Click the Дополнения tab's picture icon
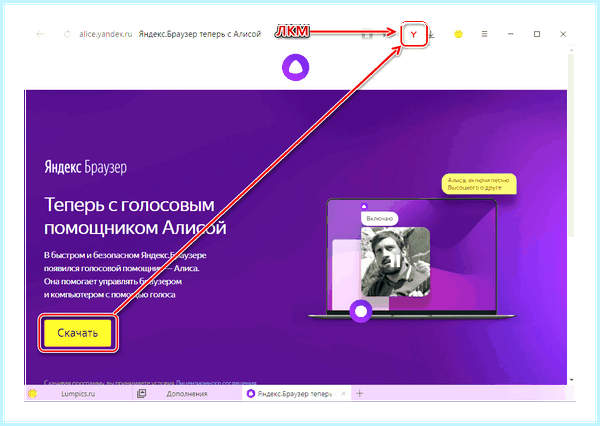 (142, 393)
